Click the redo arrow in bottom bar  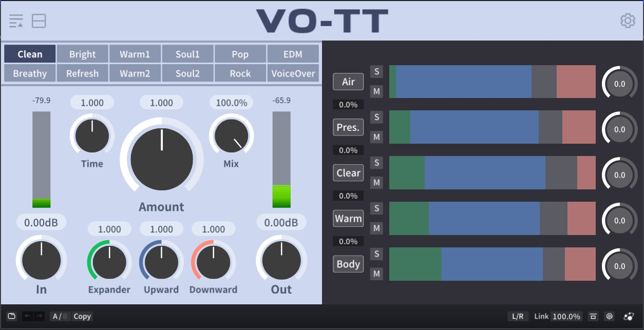[x=39, y=316]
